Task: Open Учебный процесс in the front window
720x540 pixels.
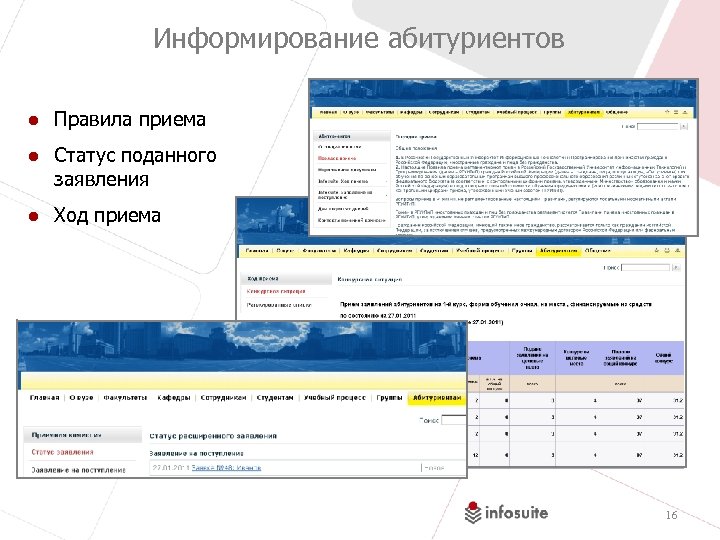Action: (x=335, y=398)
